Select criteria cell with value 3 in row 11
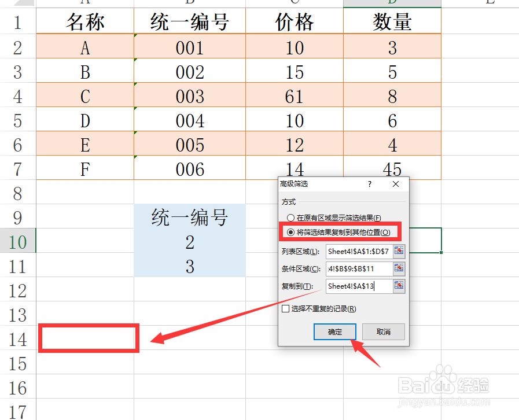The image size is (519, 420). coord(190,265)
